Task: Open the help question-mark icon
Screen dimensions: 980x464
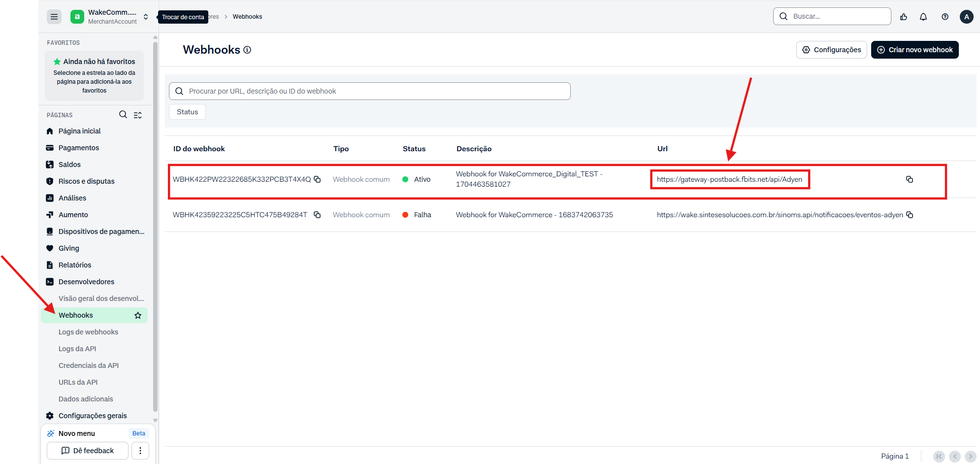Action: coord(945,17)
